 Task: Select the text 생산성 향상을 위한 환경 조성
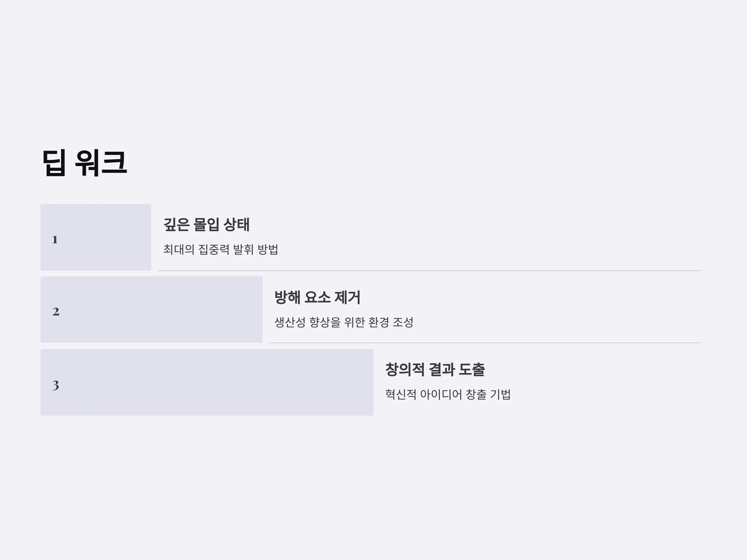[344, 322]
